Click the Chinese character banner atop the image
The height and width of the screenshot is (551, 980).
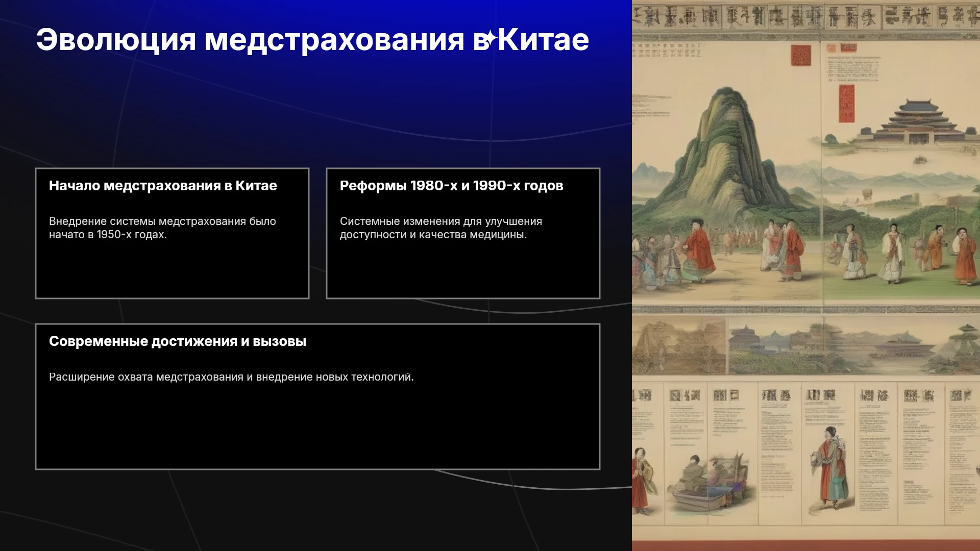pyautogui.click(x=806, y=16)
